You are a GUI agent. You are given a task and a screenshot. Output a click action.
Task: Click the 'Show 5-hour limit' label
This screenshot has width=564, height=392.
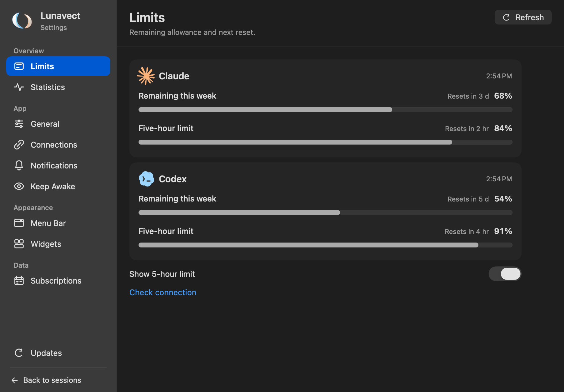[162, 274]
